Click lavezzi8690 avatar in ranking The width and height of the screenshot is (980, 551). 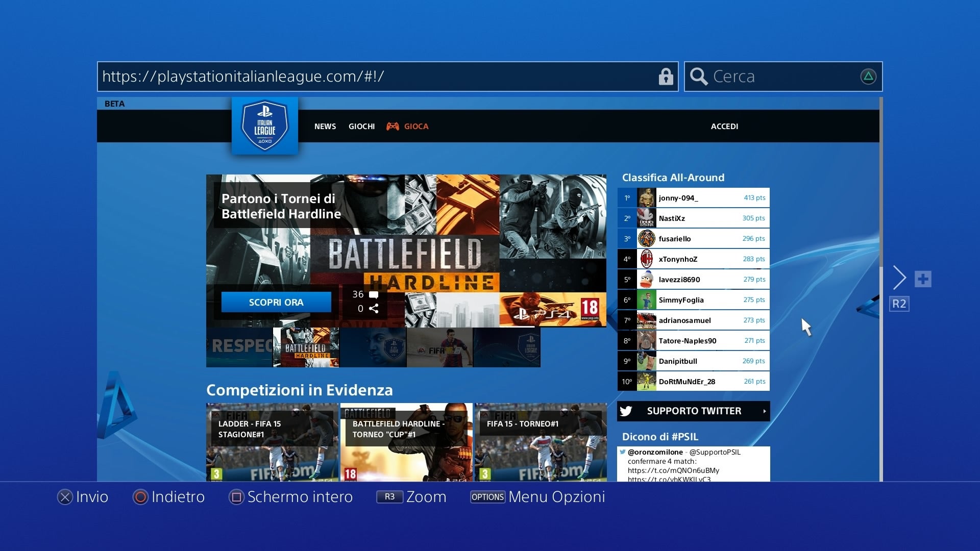point(647,279)
